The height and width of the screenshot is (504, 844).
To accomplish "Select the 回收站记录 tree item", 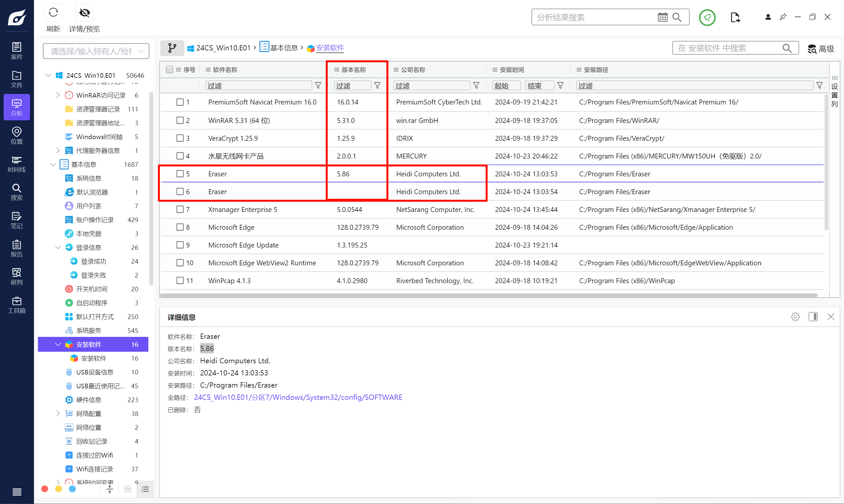I will pyautogui.click(x=92, y=441).
